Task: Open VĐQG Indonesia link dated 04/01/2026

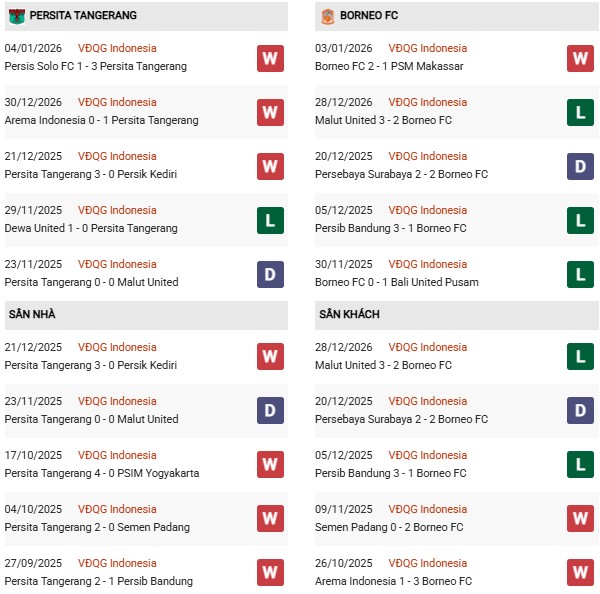Action: (117, 48)
